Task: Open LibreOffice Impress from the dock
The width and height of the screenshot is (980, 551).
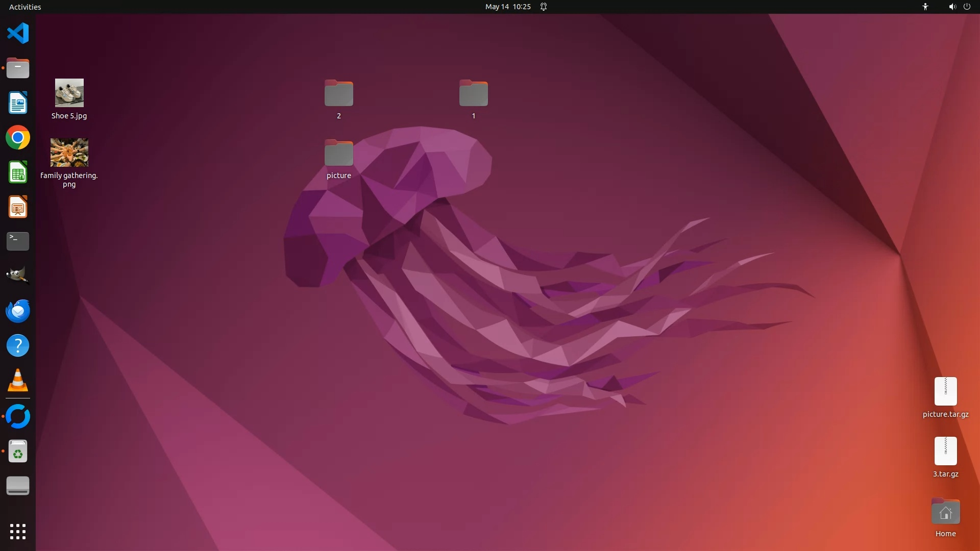Action: 18,207
